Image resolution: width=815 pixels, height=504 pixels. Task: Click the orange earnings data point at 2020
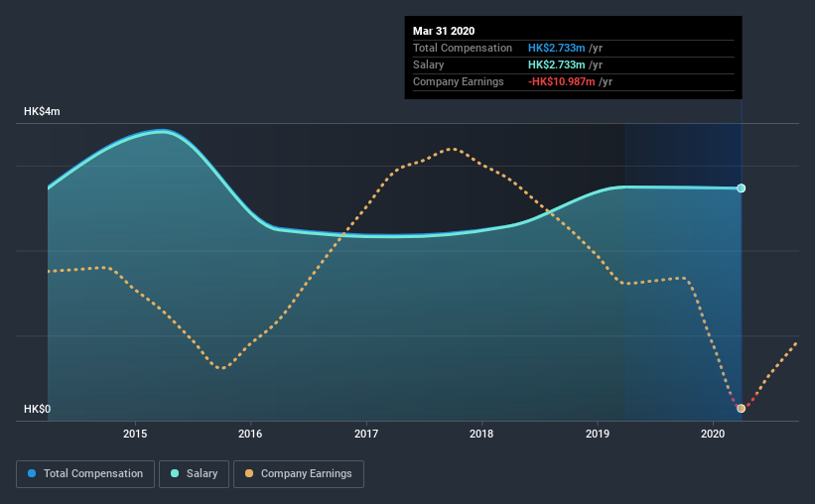coord(742,409)
